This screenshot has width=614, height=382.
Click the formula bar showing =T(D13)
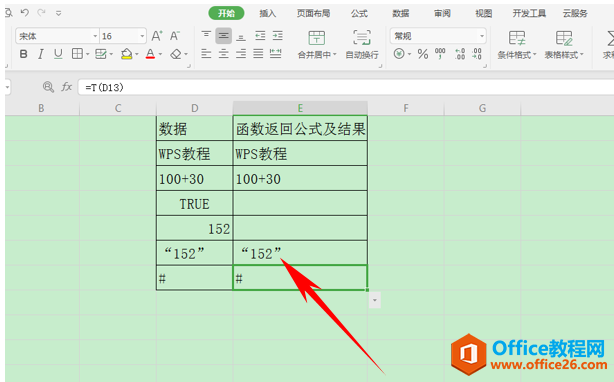point(346,87)
